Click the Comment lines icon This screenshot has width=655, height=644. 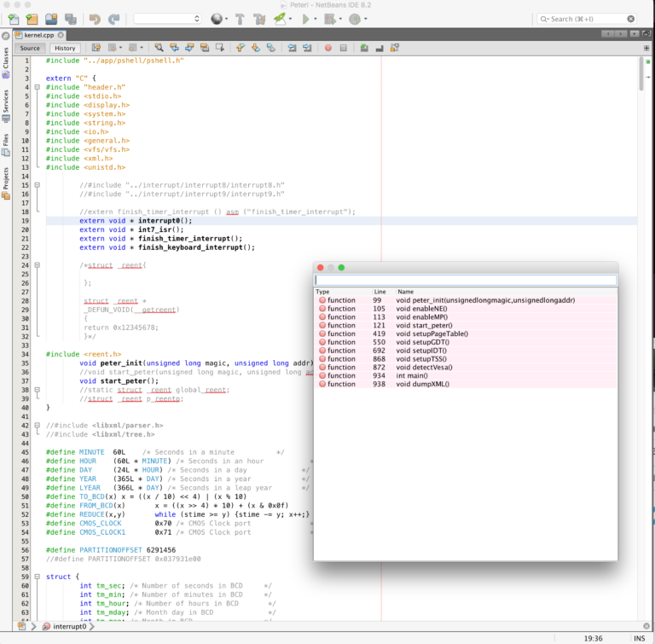tap(364, 48)
